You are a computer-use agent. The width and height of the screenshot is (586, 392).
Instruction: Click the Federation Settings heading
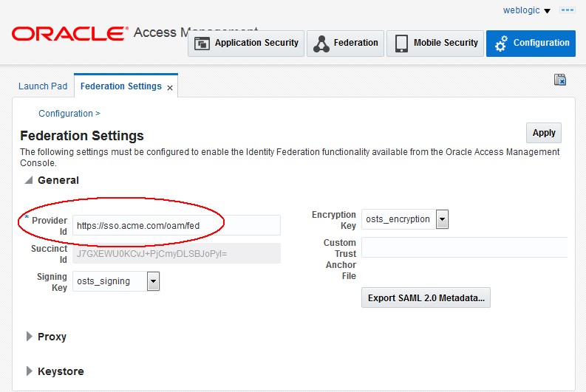pyautogui.click(x=82, y=136)
